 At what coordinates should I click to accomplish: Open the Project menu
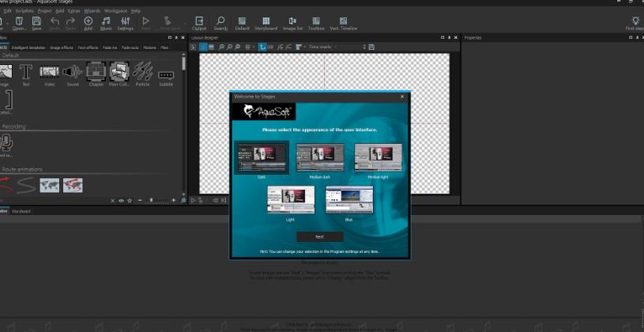pos(44,11)
